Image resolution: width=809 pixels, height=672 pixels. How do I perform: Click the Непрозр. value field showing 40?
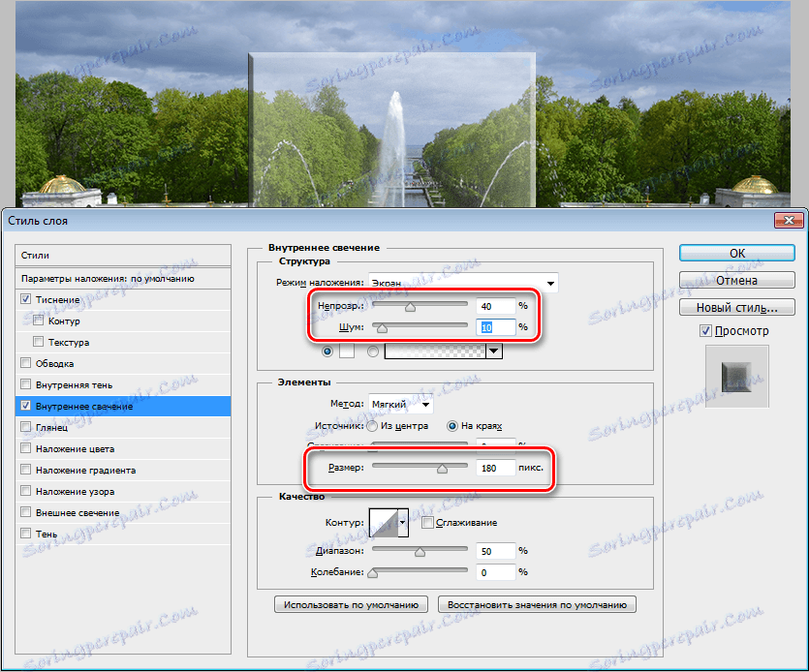point(495,306)
